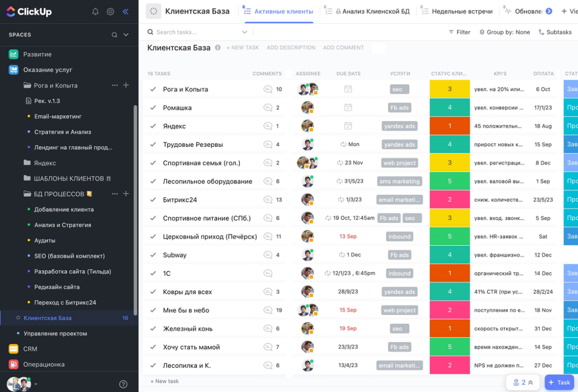Click ADD COMMENT link

[x=344, y=48]
